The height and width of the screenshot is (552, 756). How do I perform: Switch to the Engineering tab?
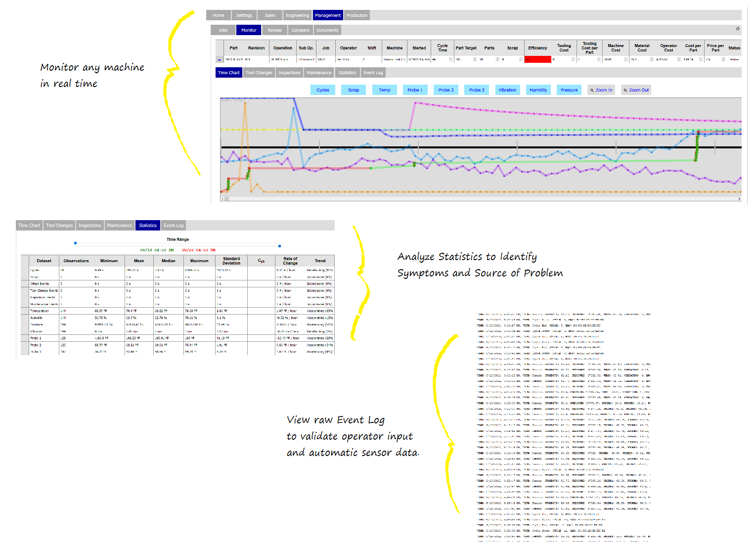click(x=298, y=15)
